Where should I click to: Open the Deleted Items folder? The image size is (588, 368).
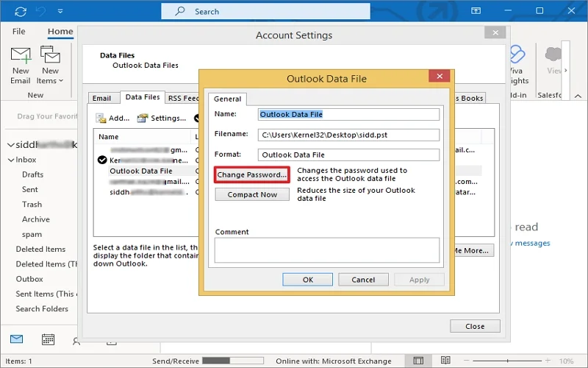point(40,250)
